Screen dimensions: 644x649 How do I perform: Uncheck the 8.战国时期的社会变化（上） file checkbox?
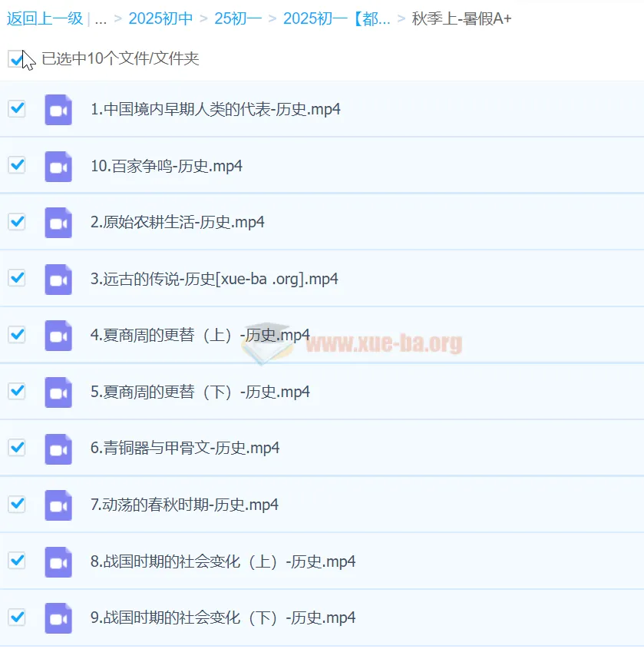[x=16, y=561]
